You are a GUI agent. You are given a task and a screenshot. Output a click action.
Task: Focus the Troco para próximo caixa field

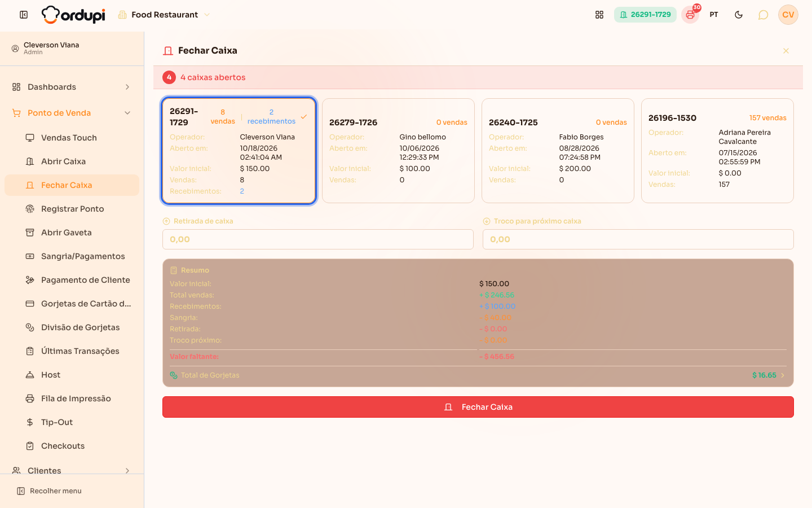point(638,239)
